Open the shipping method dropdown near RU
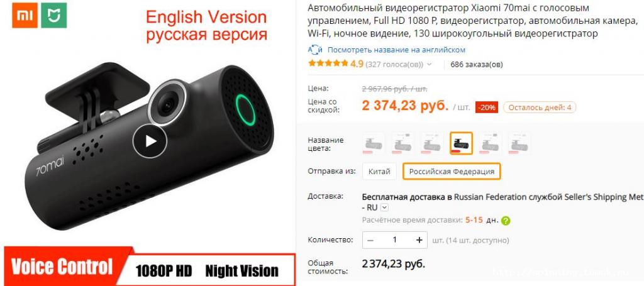The image size is (644, 286). (x=384, y=207)
